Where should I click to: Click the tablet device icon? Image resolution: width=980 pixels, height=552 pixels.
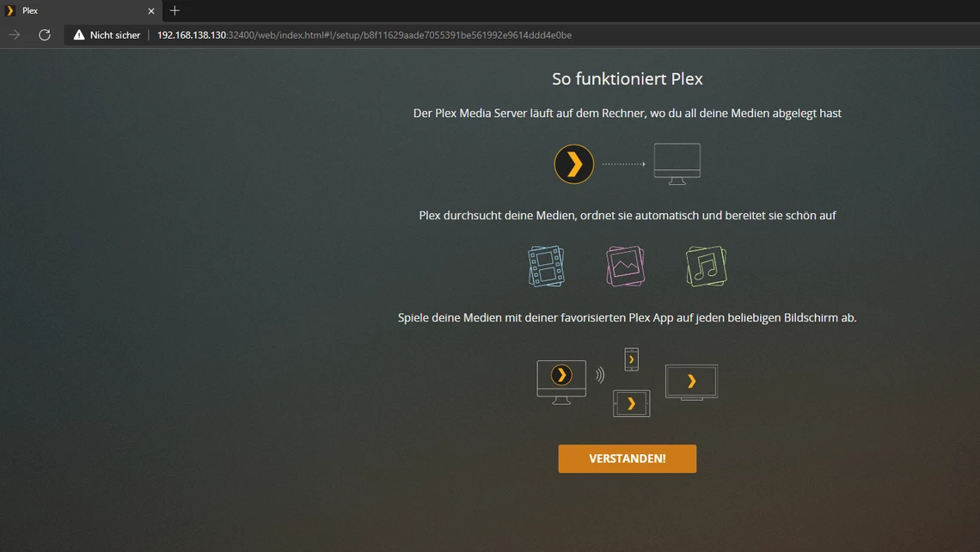click(x=631, y=403)
